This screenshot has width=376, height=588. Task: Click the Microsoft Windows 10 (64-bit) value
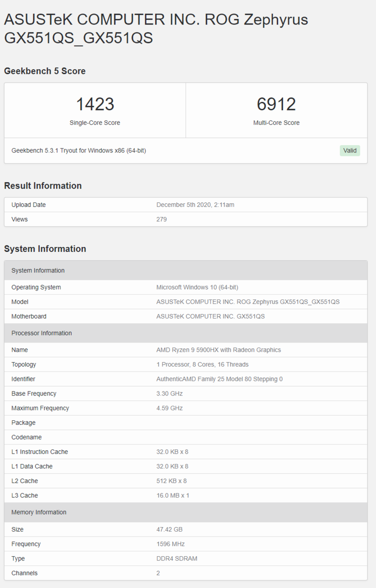pyautogui.click(x=197, y=287)
